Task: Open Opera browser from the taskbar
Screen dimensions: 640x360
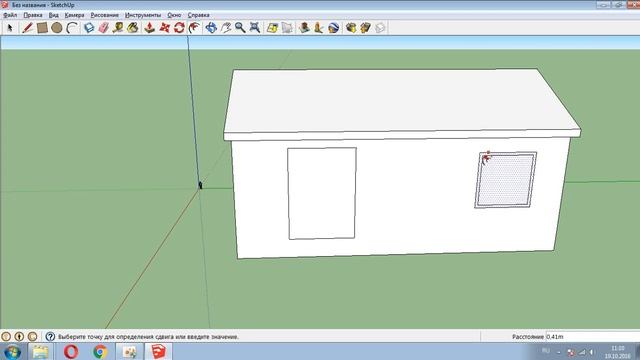Action: (x=71, y=352)
